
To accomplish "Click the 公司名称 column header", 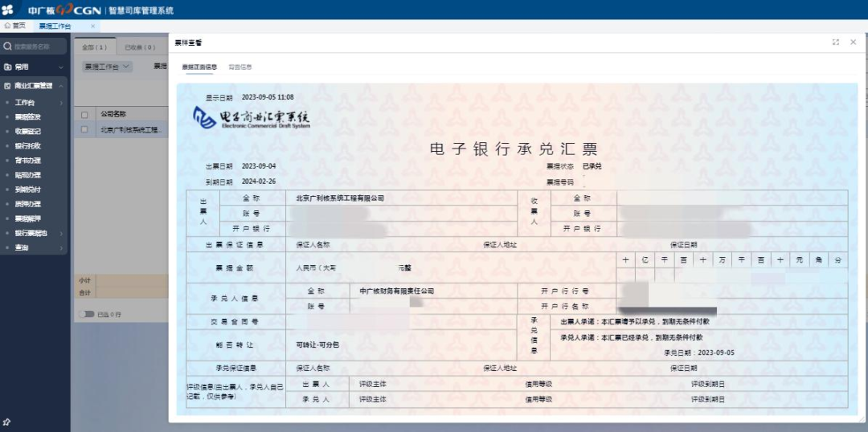I will [x=113, y=115].
